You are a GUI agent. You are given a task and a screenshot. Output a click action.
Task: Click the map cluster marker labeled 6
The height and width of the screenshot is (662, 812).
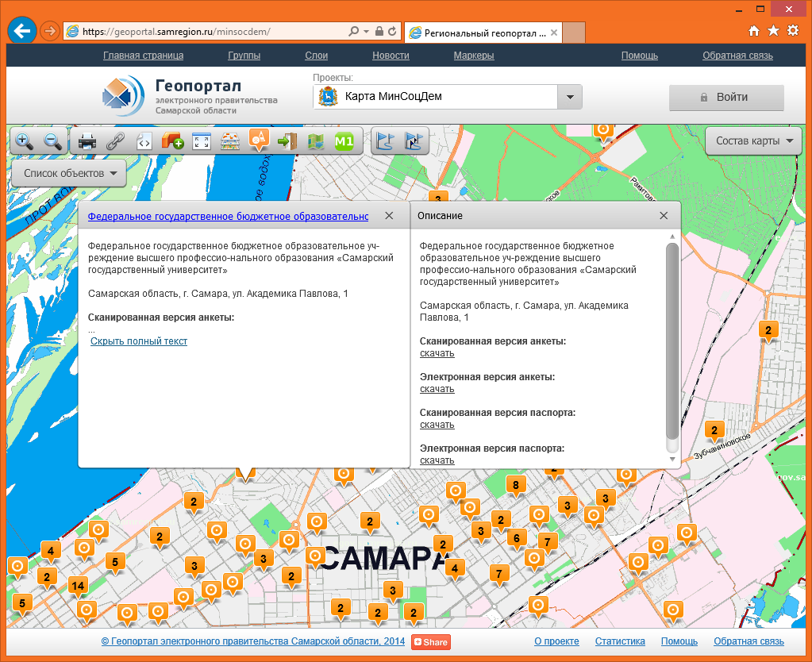pos(516,539)
